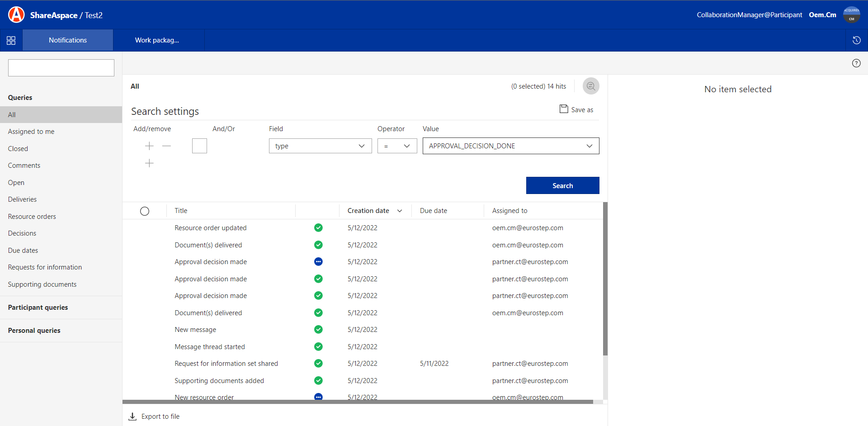Open the Work package tab
868x426 pixels.
click(x=157, y=40)
